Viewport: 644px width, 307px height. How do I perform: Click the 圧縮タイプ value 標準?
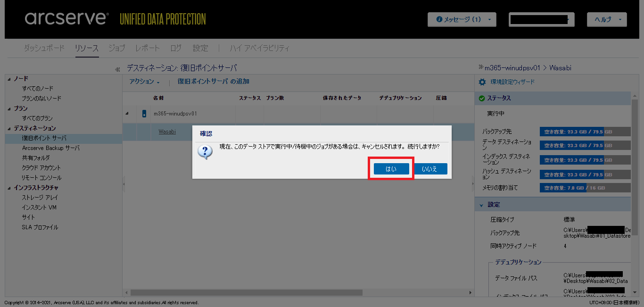(x=569, y=220)
